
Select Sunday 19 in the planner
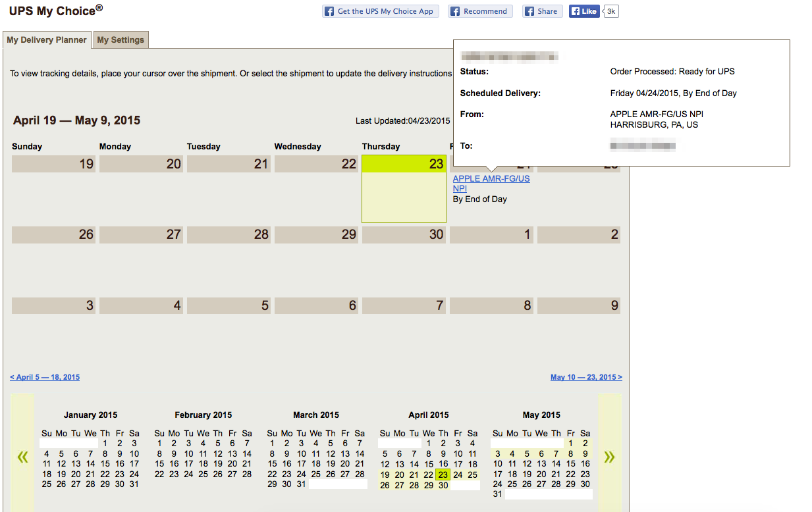[x=53, y=164]
